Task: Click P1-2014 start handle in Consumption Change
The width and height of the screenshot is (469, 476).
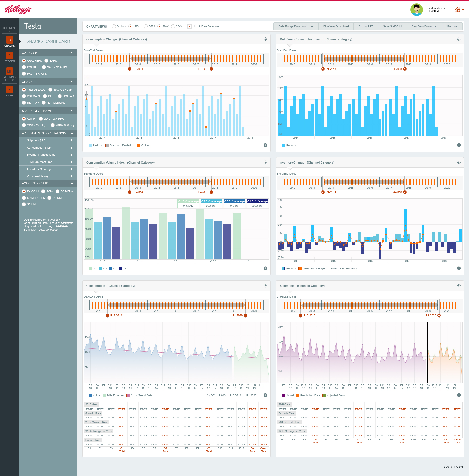Action: (x=129, y=69)
